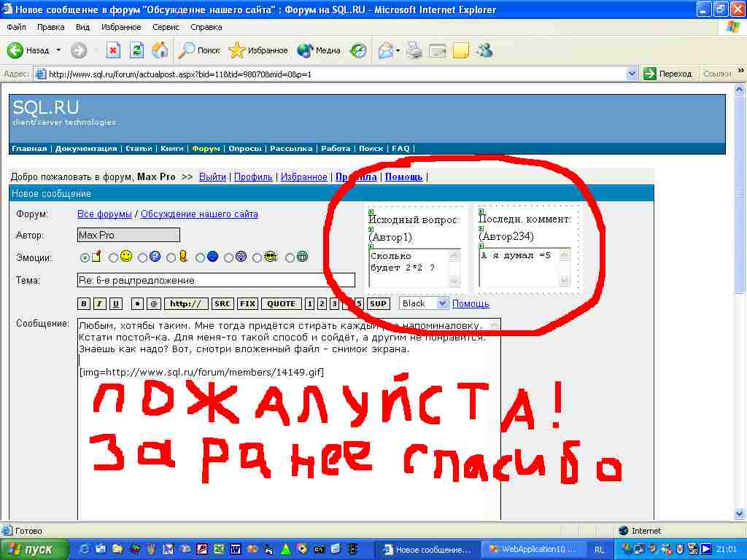Click font size button 2
Viewport: 747px width, 560px height.
click(322, 304)
